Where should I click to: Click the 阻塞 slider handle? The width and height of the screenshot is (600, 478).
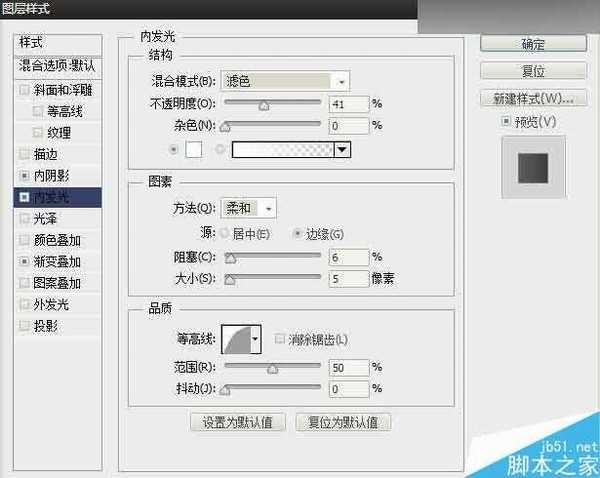tap(230, 258)
